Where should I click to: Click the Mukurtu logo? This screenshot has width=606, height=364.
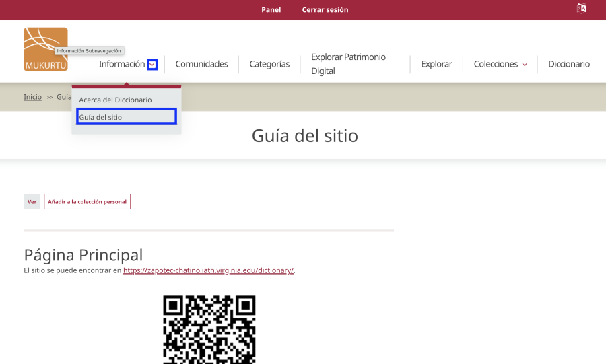point(46,49)
